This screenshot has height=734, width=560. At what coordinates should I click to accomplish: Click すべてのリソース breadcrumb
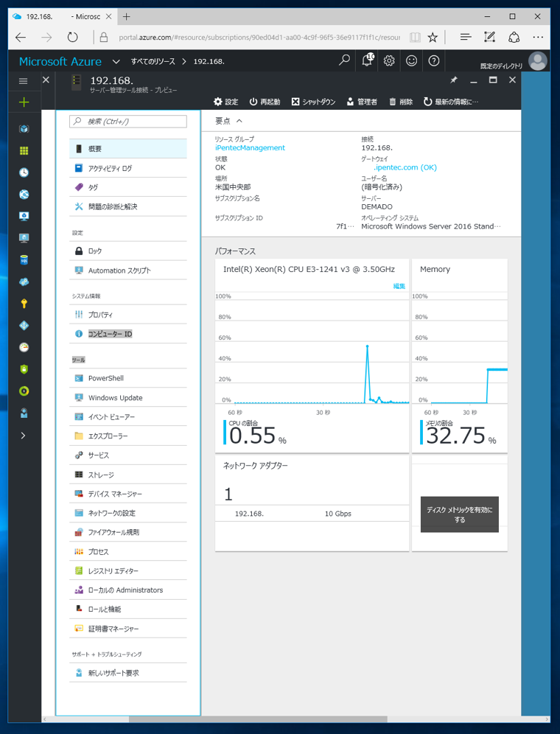click(x=153, y=61)
